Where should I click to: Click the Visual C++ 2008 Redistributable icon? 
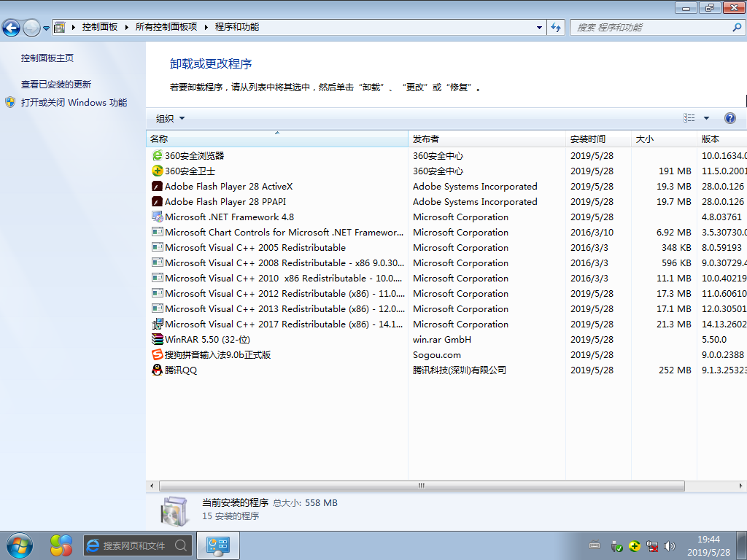click(x=158, y=262)
